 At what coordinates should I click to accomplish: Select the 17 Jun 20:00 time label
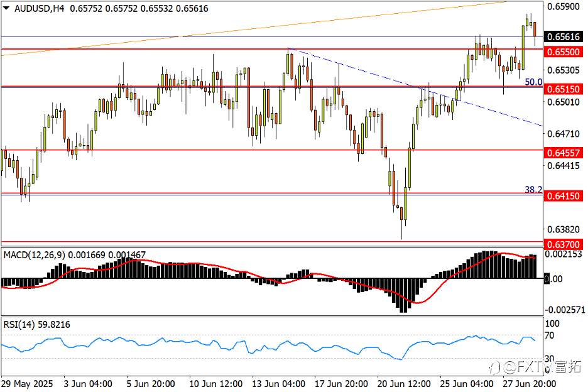(341, 384)
